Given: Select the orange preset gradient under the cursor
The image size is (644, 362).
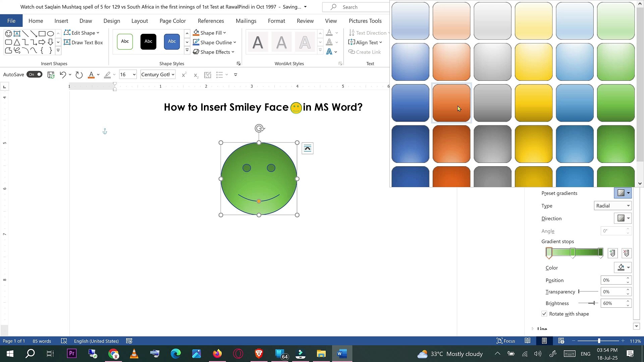Looking at the screenshot, I should (451, 103).
